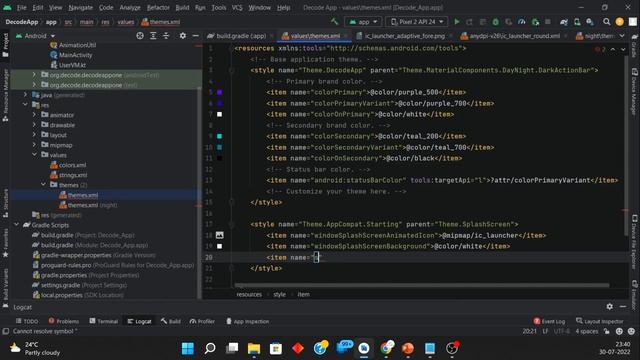Click white color swatch on line 19
Viewport: 640px width, 360px height.
pyautogui.click(x=220, y=246)
